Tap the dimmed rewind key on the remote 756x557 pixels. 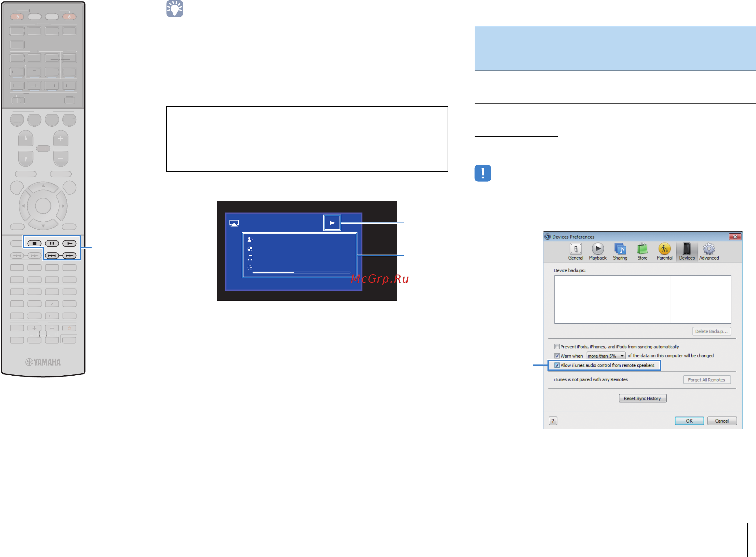[x=17, y=255]
